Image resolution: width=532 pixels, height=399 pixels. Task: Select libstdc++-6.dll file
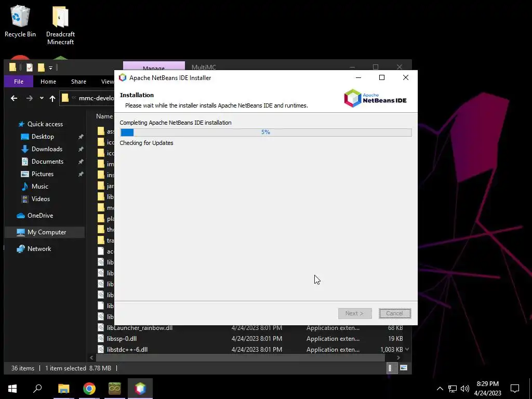point(127,350)
